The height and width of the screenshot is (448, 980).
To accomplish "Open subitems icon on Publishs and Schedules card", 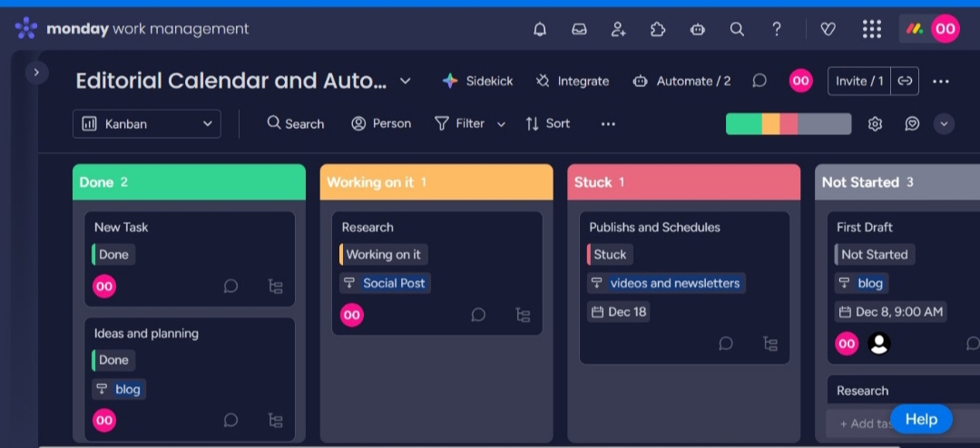I will click(x=770, y=343).
